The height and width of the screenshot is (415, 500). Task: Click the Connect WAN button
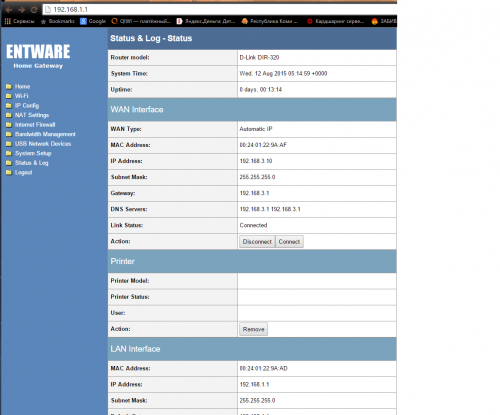[289, 242]
